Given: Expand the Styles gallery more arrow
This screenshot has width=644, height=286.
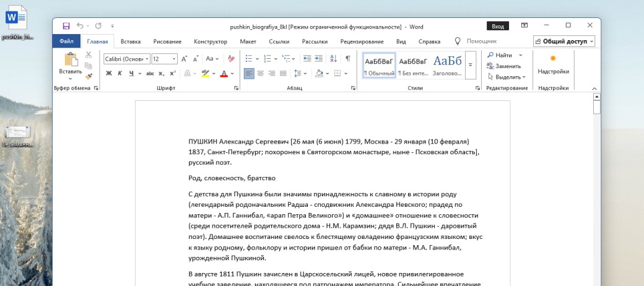Looking at the screenshot, I should (470, 65).
